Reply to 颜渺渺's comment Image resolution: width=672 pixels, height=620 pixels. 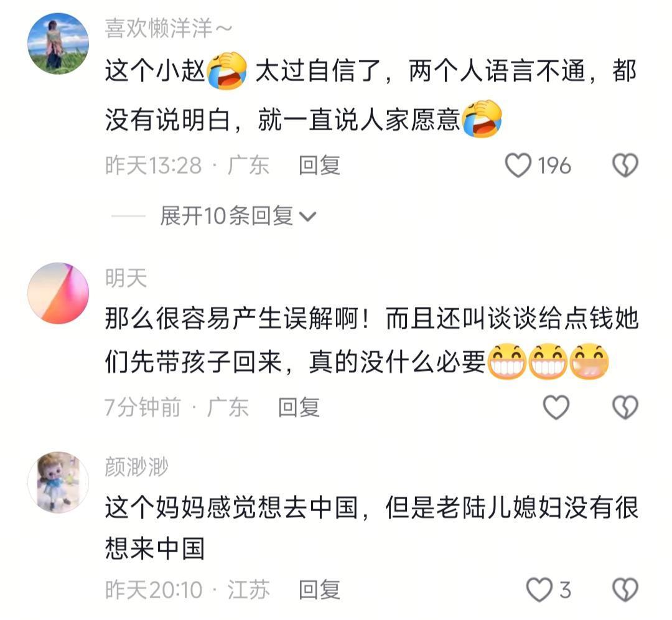(x=319, y=590)
